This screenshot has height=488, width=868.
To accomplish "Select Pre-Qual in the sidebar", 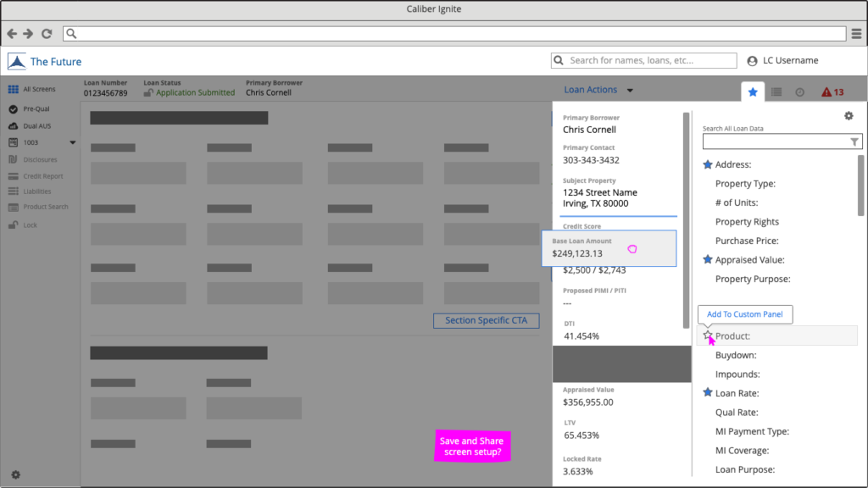I will (36, 109).
